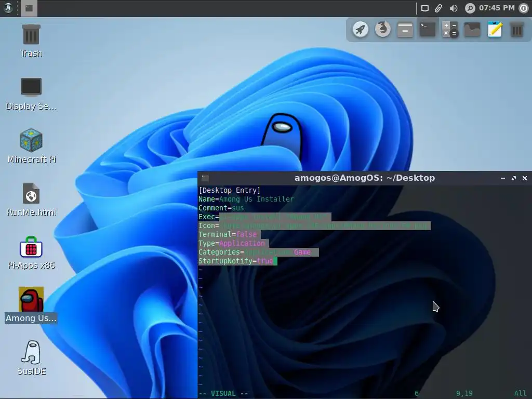Select the terminal window button in taskbar
The height and width of the screenshot is (399, 532).
pos(29,8)
